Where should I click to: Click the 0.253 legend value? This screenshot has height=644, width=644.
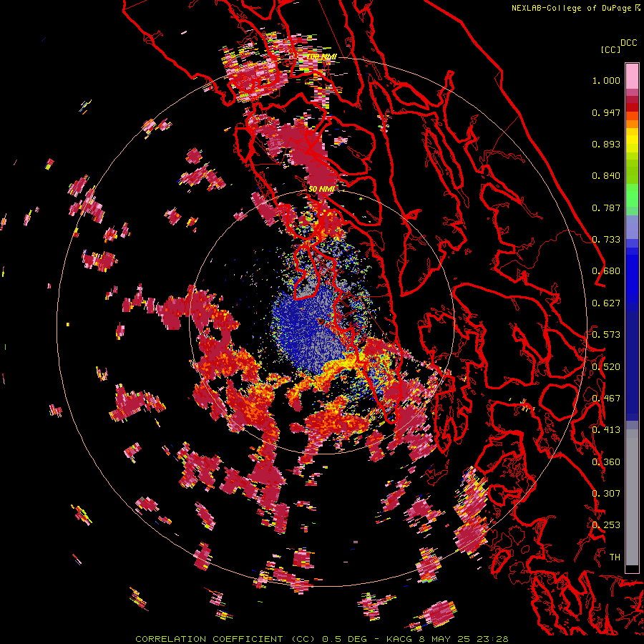point(606,525)
